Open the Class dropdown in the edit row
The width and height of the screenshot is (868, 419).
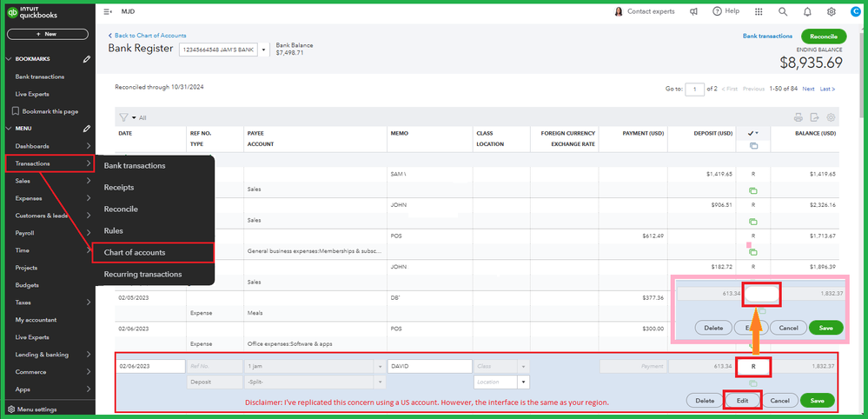523,367
